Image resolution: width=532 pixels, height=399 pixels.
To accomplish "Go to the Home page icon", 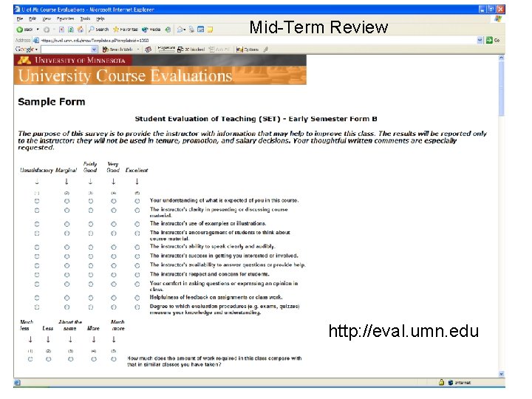I will click(x=81, y=30).
